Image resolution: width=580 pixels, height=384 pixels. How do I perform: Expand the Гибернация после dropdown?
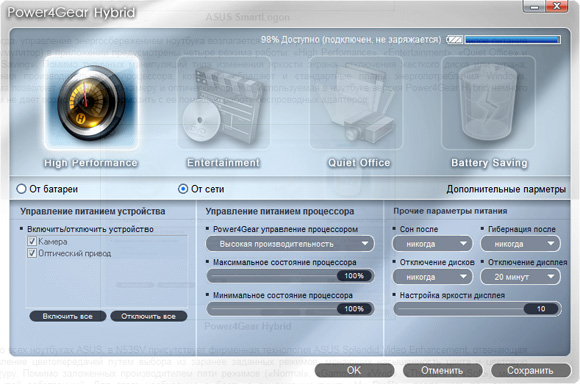click(x=520, y=244)
